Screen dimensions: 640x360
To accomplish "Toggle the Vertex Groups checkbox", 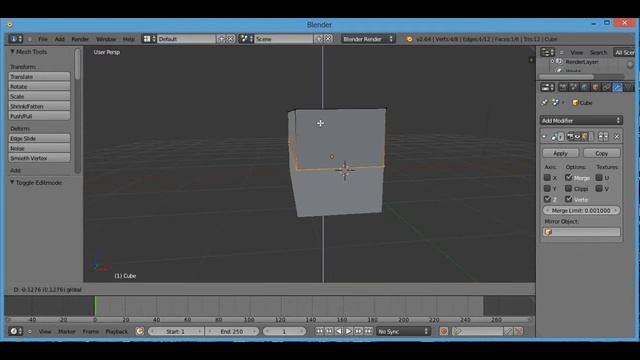I will 569,199.
